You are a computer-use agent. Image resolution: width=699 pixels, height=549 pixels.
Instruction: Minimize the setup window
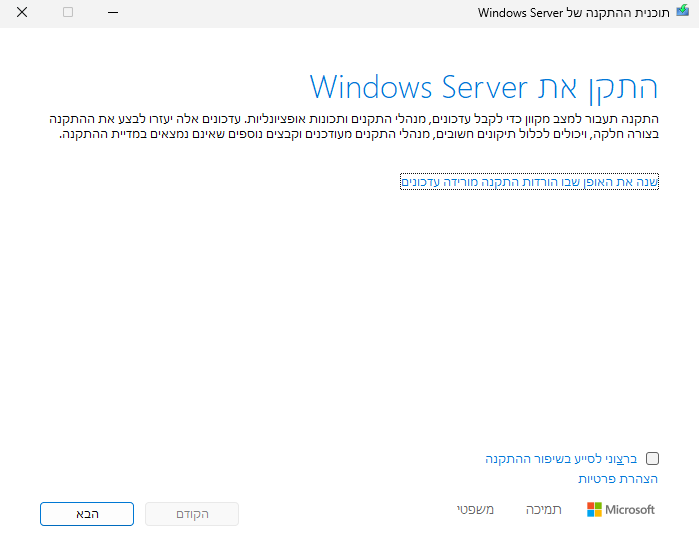tap(114, 12)
